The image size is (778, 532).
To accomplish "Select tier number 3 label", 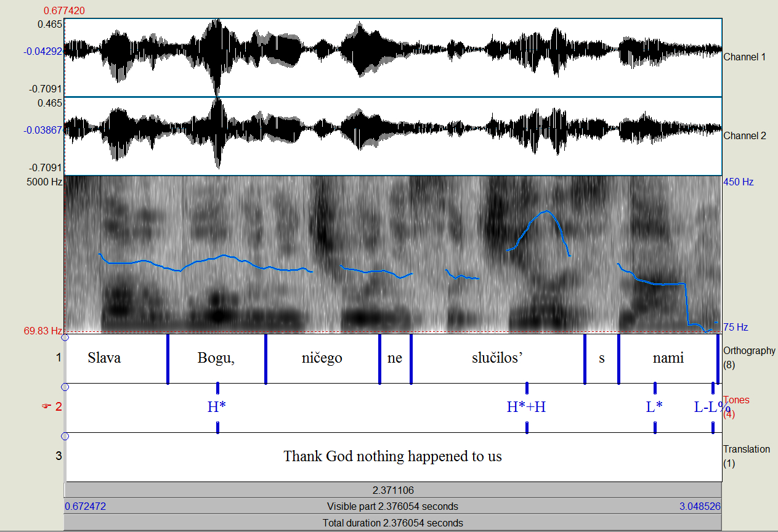I will pyautogui.click(x=59, y=456).
